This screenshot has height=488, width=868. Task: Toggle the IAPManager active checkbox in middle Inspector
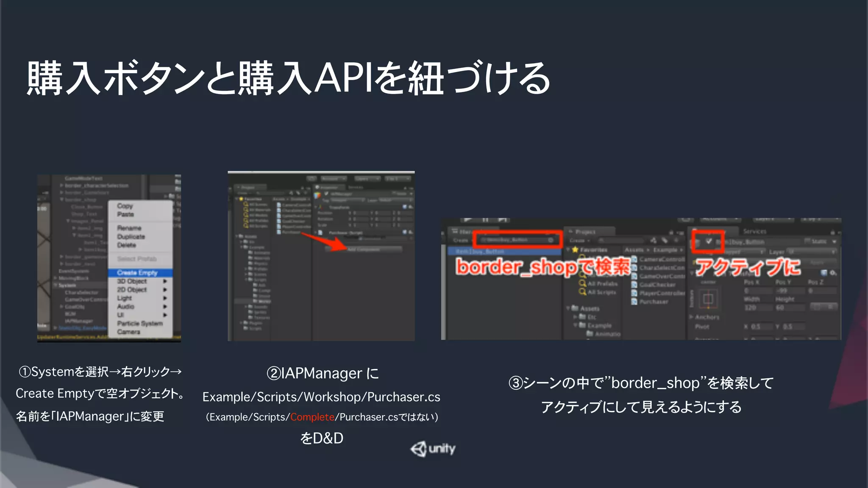(326, 194)
